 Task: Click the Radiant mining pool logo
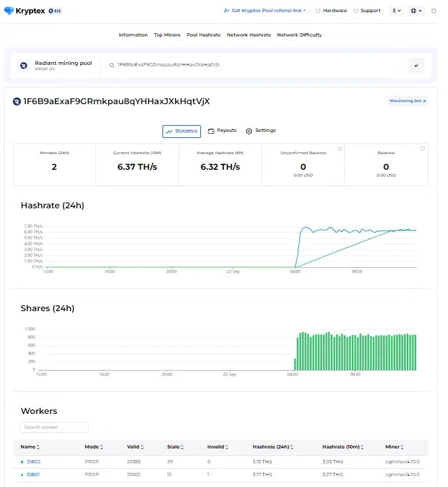23,66
